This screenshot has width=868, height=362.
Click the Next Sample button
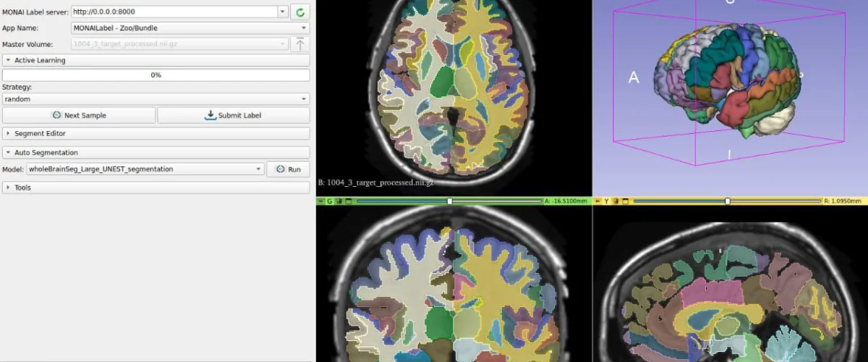[79, 115]
